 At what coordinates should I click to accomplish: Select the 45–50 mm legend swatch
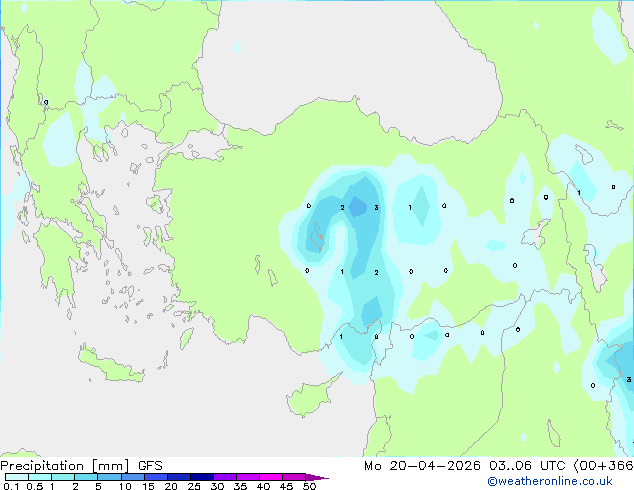point(294,477)
